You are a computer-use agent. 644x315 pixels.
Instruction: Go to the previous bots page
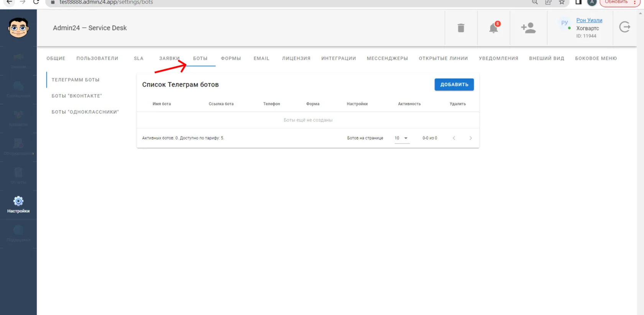point(454,138)
